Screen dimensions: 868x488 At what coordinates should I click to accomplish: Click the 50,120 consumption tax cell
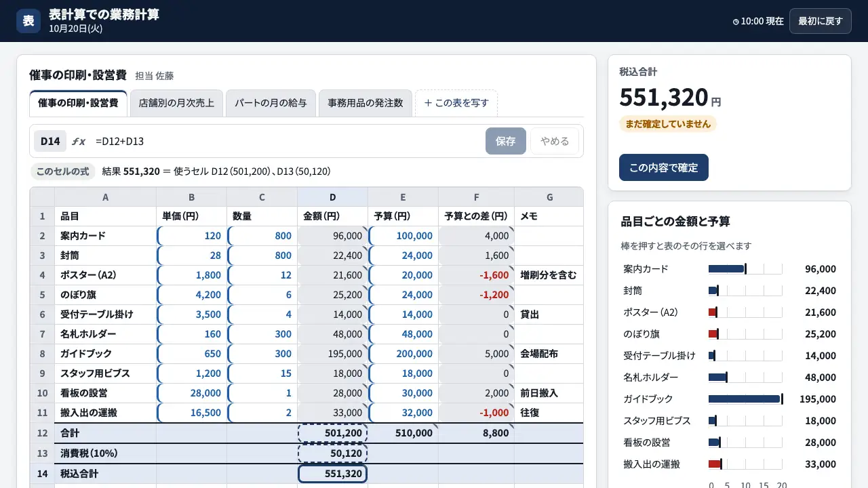click(332, 453)
